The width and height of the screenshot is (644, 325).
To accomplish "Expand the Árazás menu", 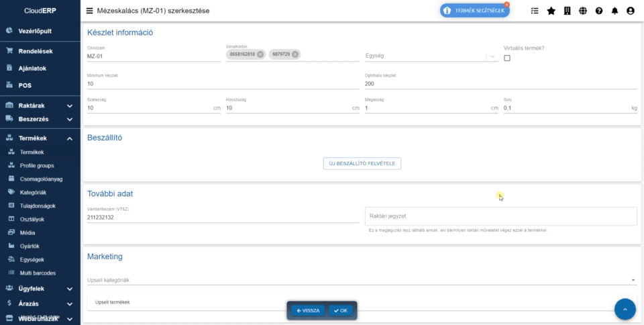I will pyautogui.click(x=40, y=304).
